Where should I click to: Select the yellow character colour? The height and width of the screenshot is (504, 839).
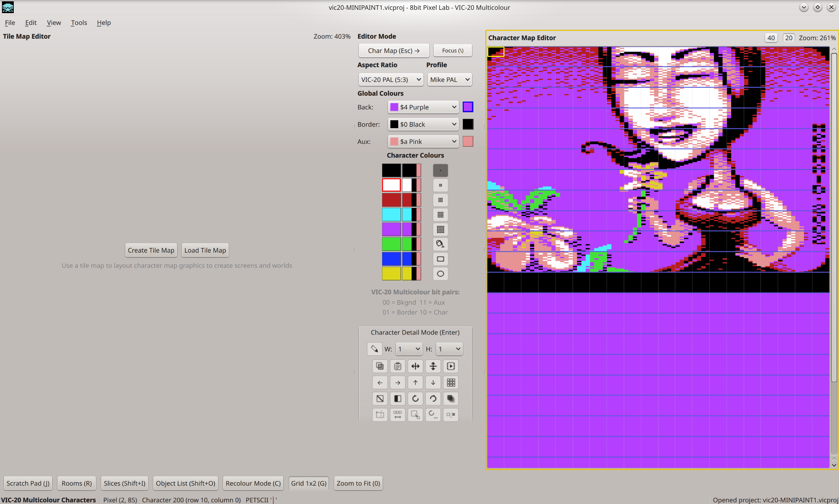(x=391, y=274)
